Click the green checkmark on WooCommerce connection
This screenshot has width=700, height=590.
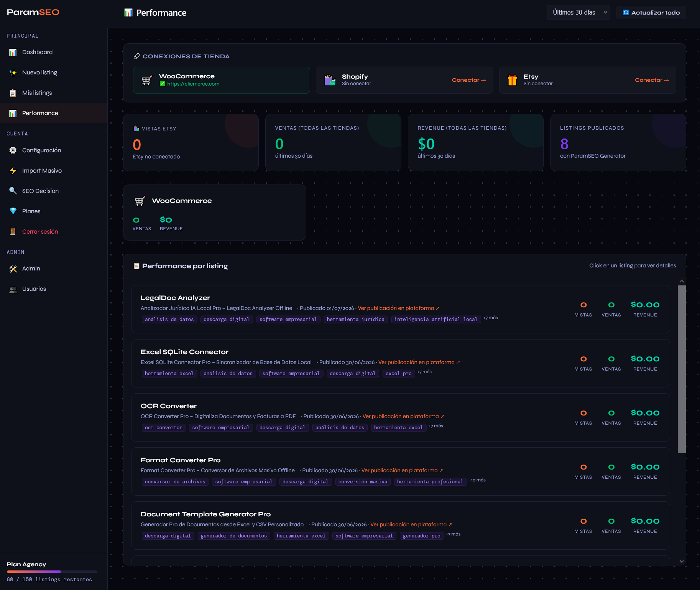point(163,84)
